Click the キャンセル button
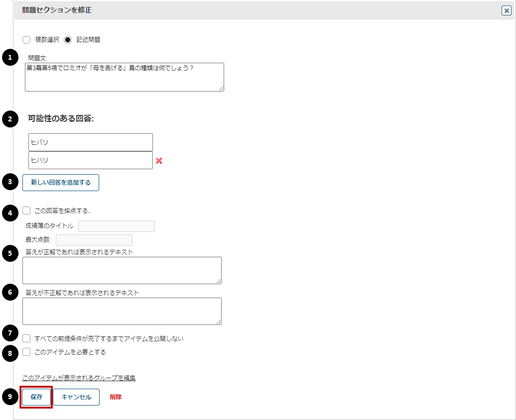516x420 pixels. pos(76,397)
